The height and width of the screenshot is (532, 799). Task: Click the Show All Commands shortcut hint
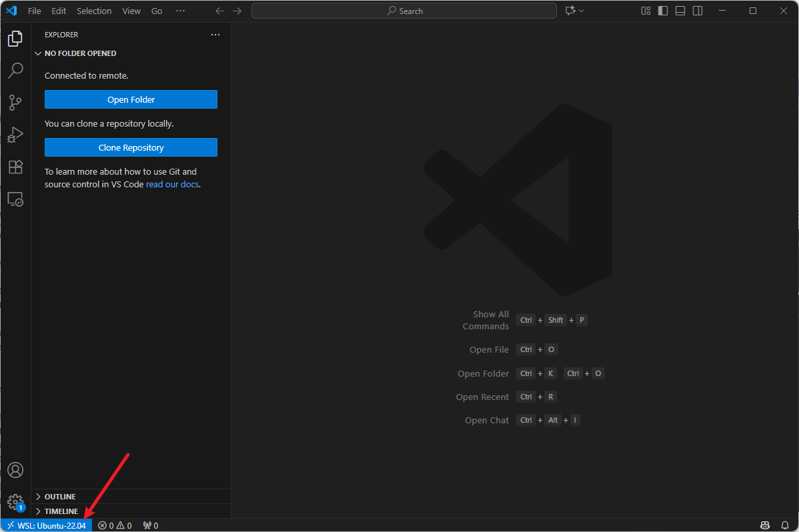coord(525,320)
